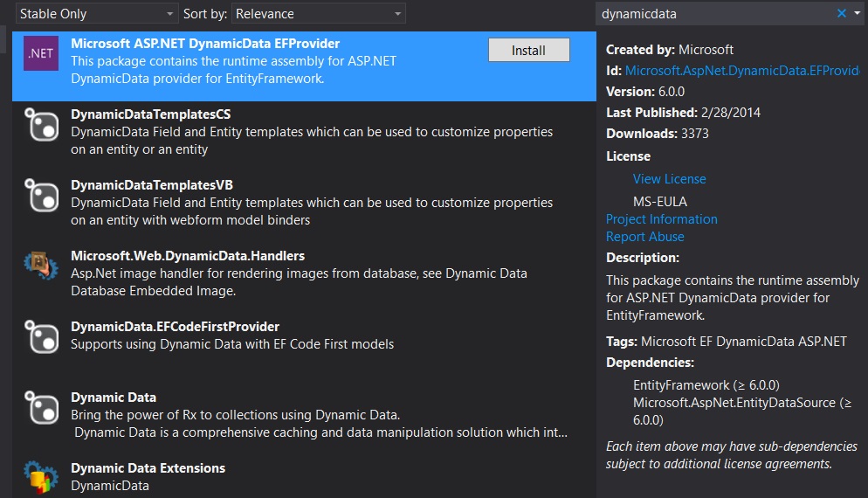Image resolution: width=868 pixels, height=498 pixels.
Task: Clear the dynamicdata search with X icon
Action: (x=842, y=13)
